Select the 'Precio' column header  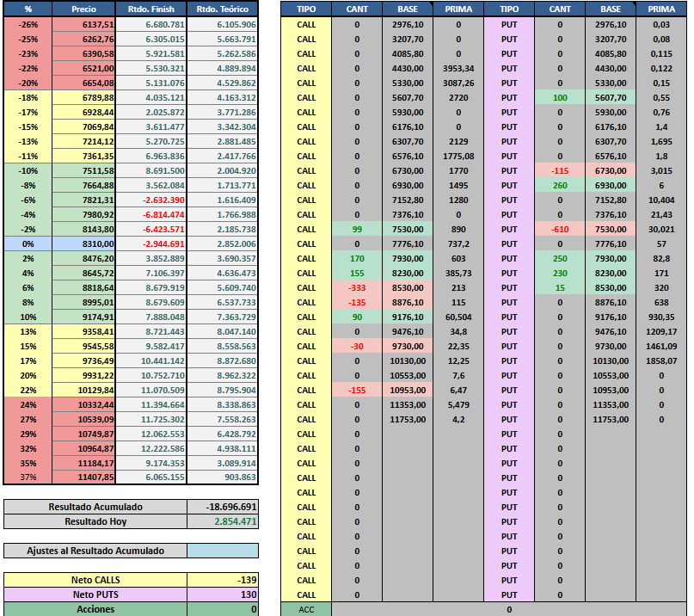(x=83, y=9)
